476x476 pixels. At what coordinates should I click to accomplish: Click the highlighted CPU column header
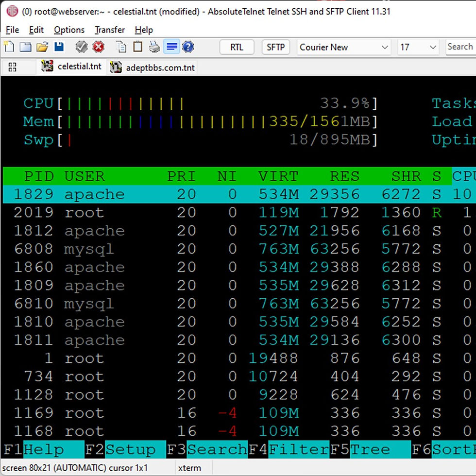point(464,176)
